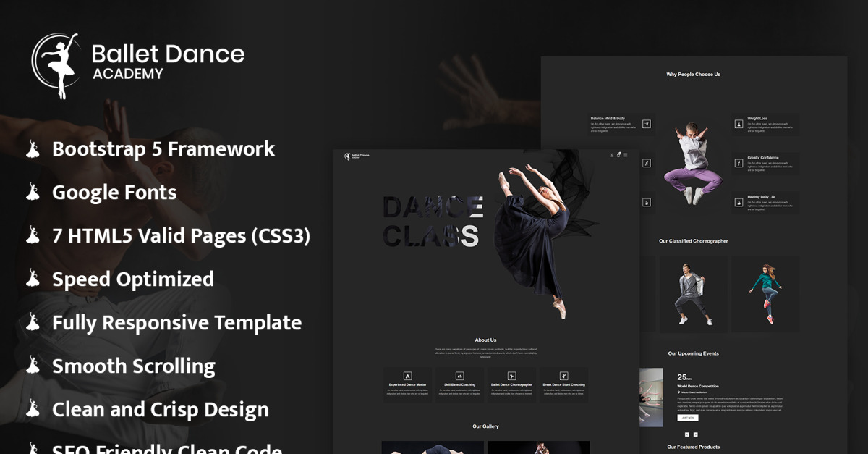The image size is (868, 454).
Task: Open the user account icon in header
Action: coord(612,155)
